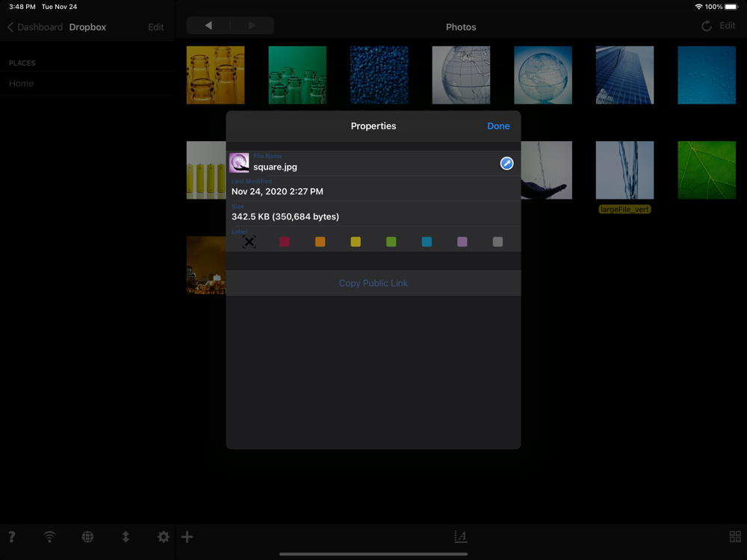The height and width of the screenshot is (560, 747).
Task: Open the green leaf photo thumbnail
Action: pyautogui.click(x=707, y=170)
